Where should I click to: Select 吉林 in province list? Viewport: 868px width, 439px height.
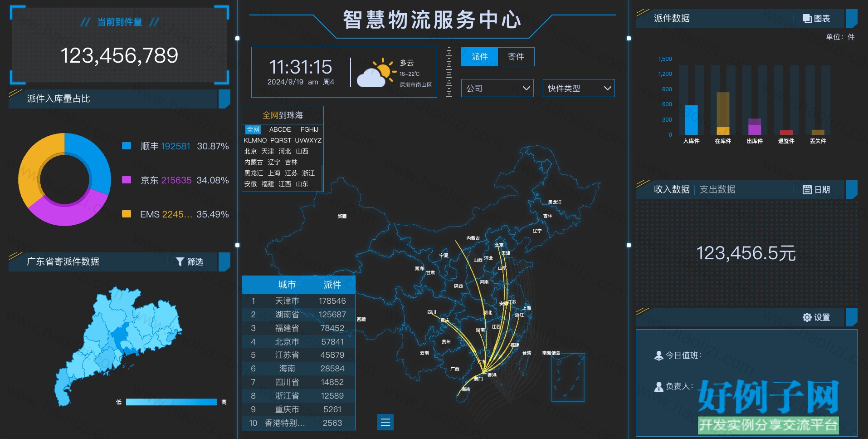tap(291, 163)
